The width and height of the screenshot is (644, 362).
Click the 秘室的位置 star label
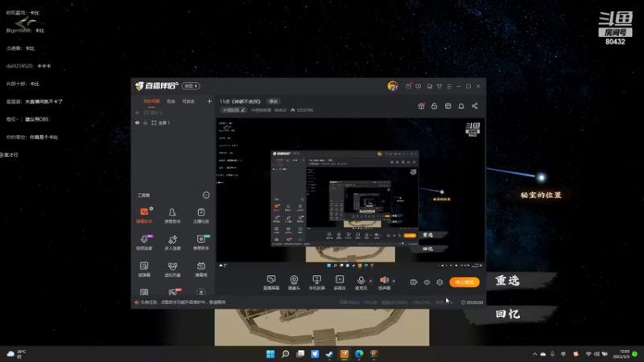click(541, 195)
